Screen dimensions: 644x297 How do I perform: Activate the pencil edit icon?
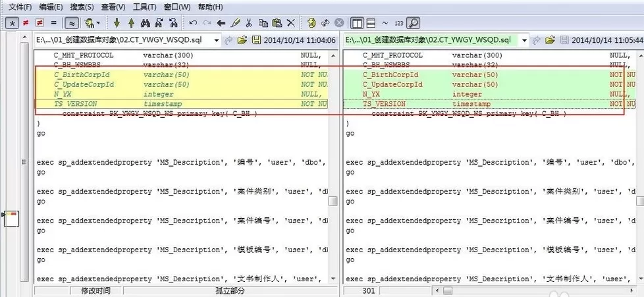coord(235,23)
